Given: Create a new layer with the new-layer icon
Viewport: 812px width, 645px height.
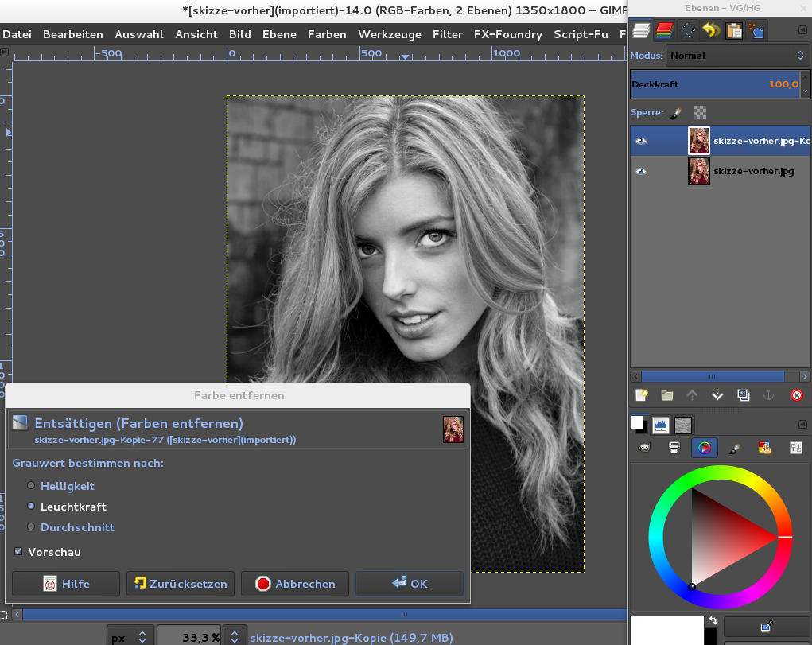Looking at the screenshot, I should tap(642, 395).
